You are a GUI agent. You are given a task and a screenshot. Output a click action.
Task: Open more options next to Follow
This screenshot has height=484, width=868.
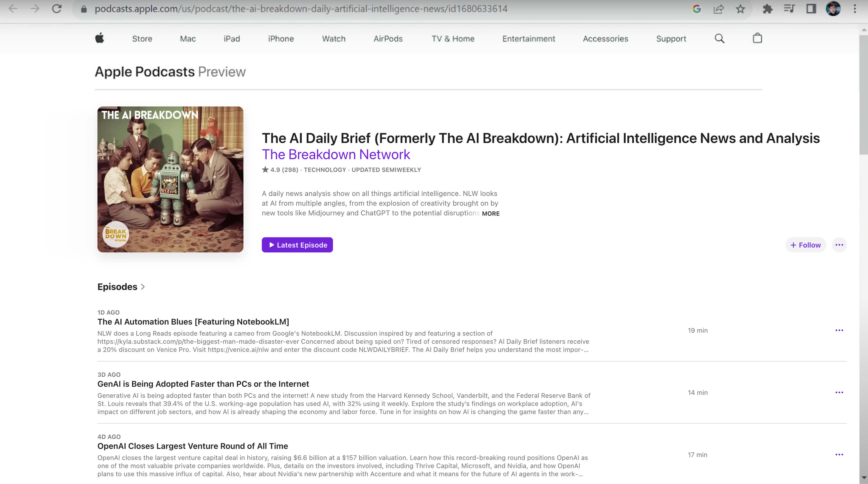tap(839, 245)
